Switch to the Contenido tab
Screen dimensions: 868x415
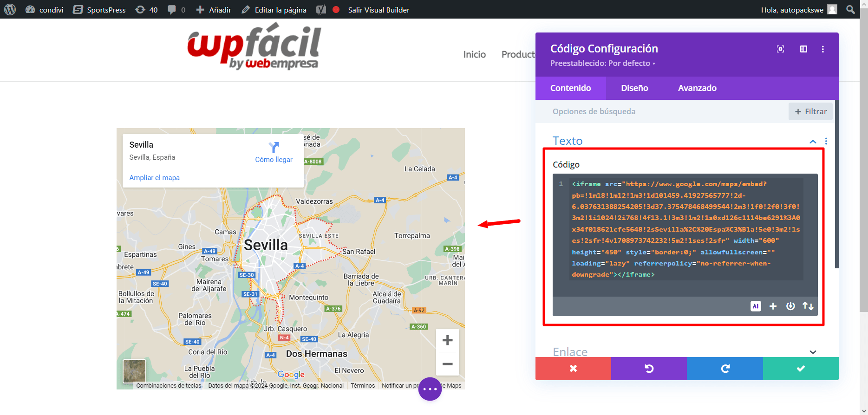pyautogui.click(x=570, y=88)
